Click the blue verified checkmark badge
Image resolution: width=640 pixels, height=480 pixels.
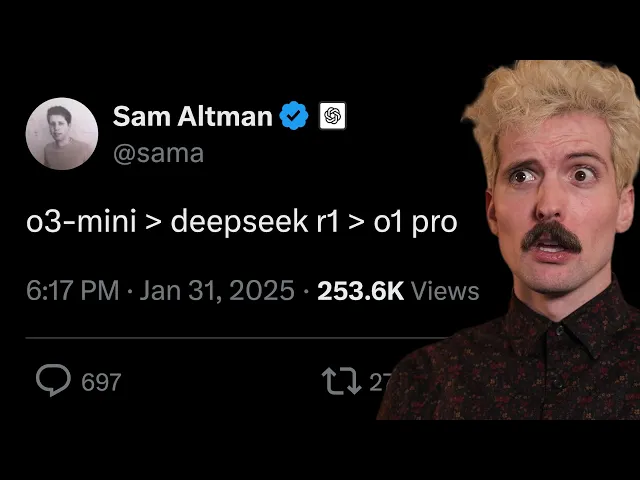click(294, 116)
